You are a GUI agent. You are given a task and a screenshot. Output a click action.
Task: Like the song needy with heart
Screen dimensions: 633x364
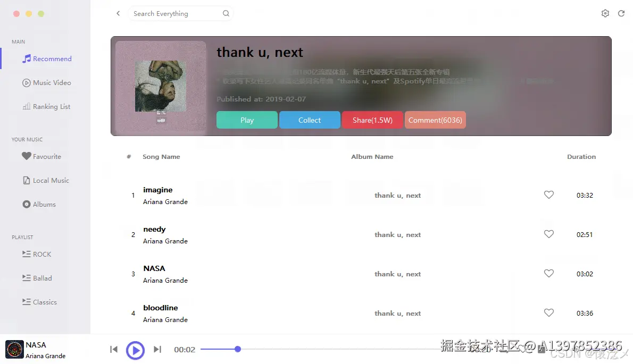(548, 234)
